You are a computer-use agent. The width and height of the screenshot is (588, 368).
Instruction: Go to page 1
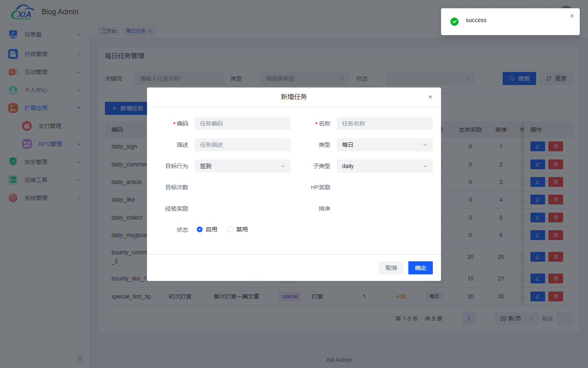(x=469, y=319)
